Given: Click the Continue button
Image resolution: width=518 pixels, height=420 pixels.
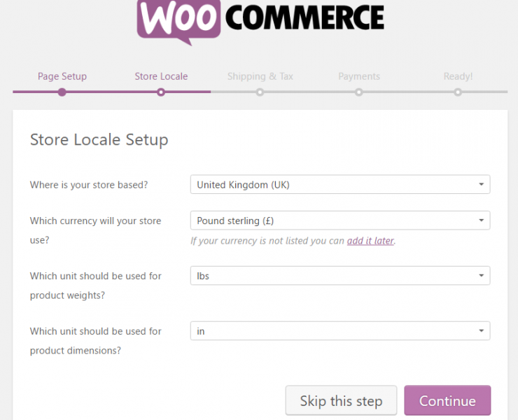Looking at the screenshot, I should tap(447, 400).
